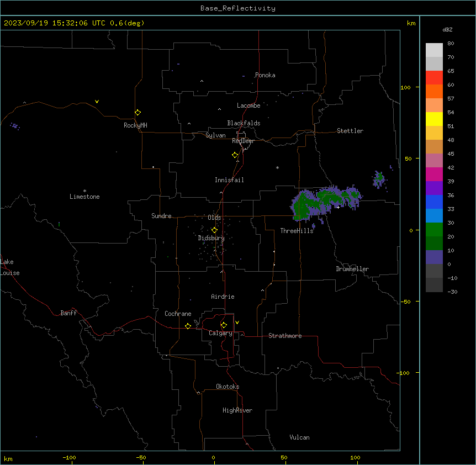The width and height of the screenshot is (476, 465).
Task: Click the Base_Reflectivity title text
Action: tap(238, 8)
